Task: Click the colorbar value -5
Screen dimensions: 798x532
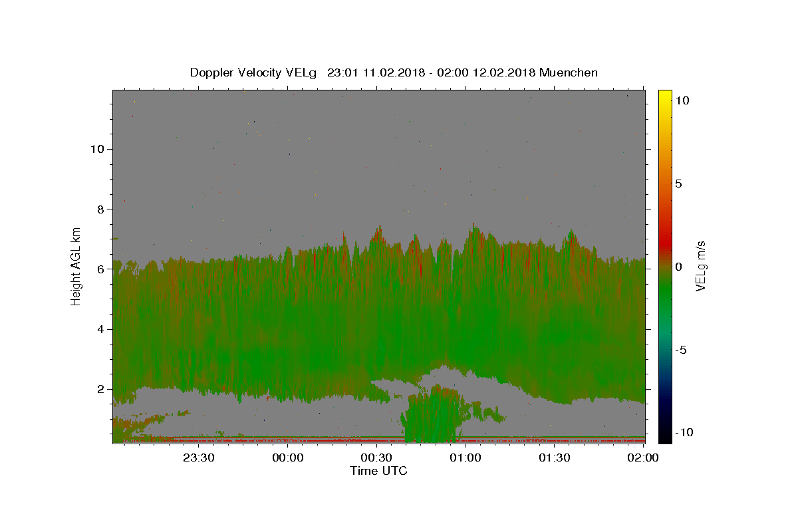Action: pyautogui.click(x=681, y=350)
